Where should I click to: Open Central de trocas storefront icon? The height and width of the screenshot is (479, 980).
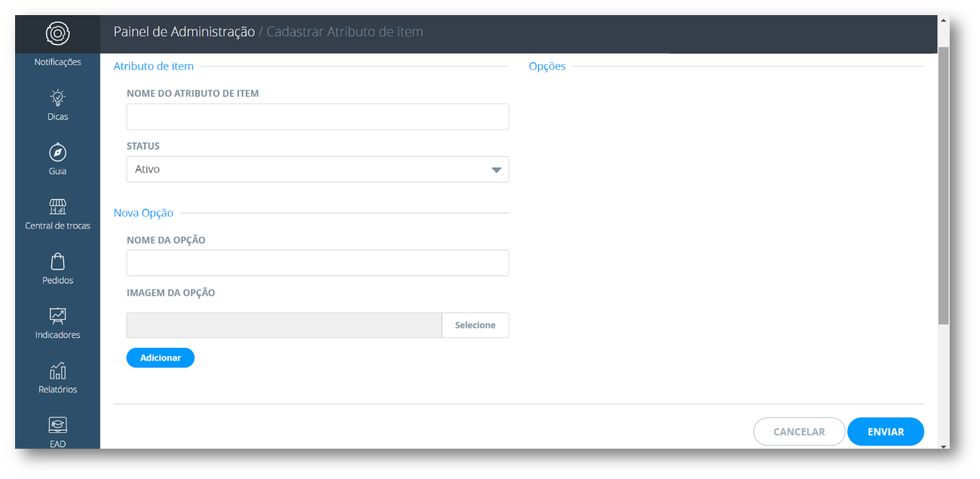pyautogui.click(x=57, y=206)
